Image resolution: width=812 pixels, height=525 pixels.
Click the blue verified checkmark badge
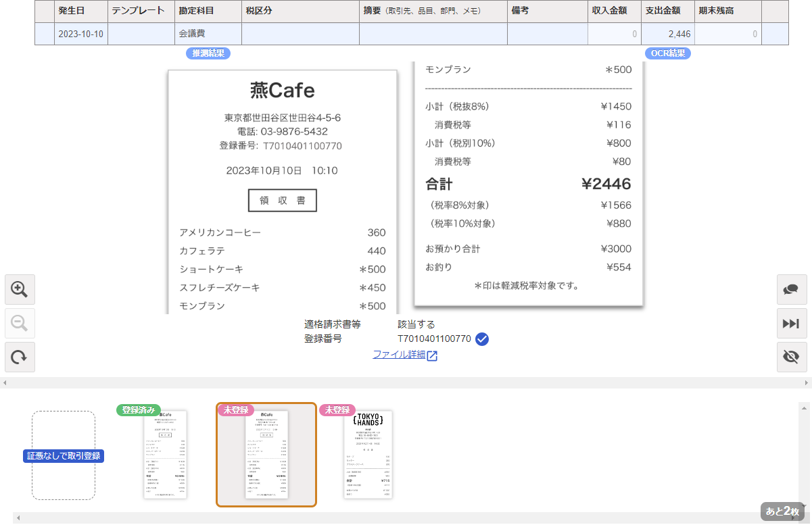482,339
